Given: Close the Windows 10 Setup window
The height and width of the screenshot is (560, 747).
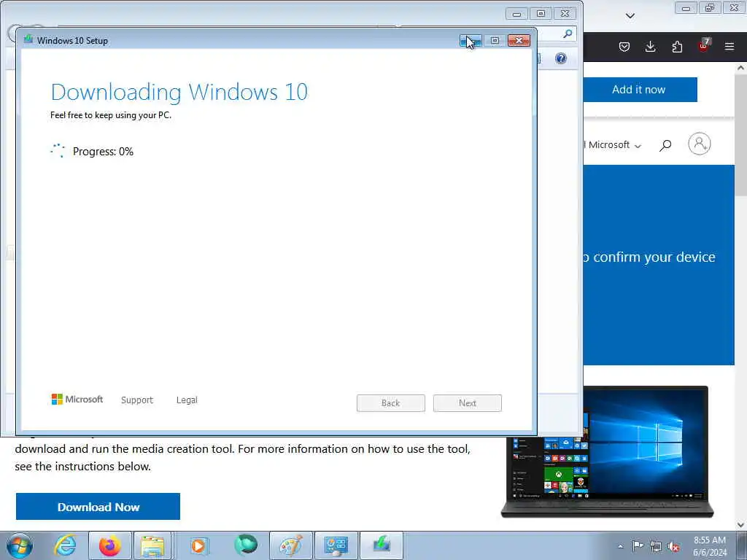Looking at the screenshot, I should click(x=519, y=41).
